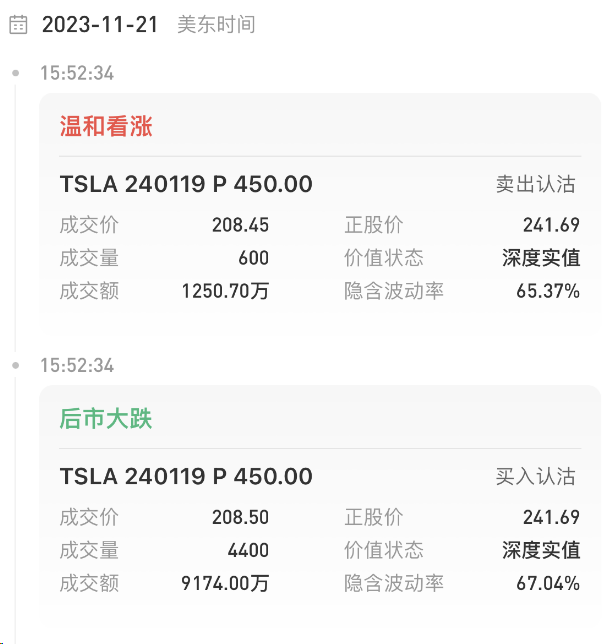
Task: Click the 美东时间 timezone label
Action: pos(216,25)
